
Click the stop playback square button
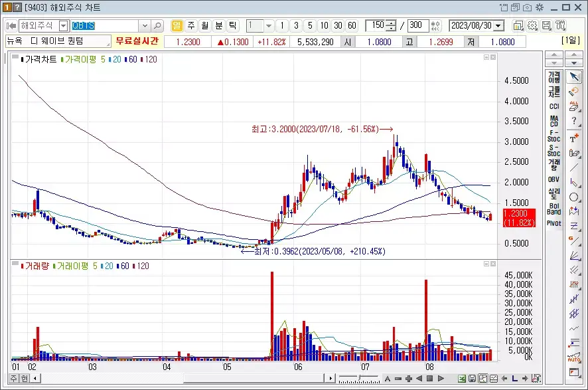click(x=430, y=378)
